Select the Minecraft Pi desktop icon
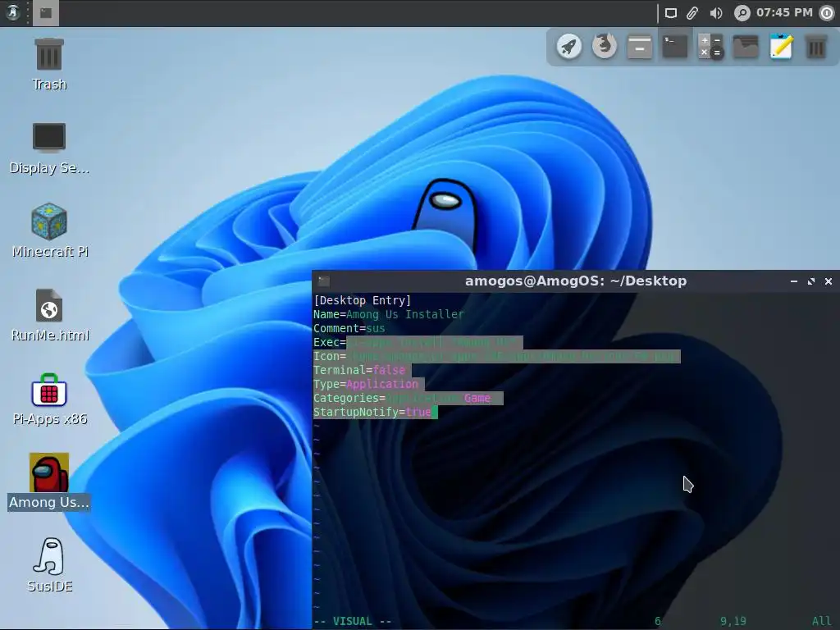This screenshot has height=630, width=840. (x=49, y=231)
